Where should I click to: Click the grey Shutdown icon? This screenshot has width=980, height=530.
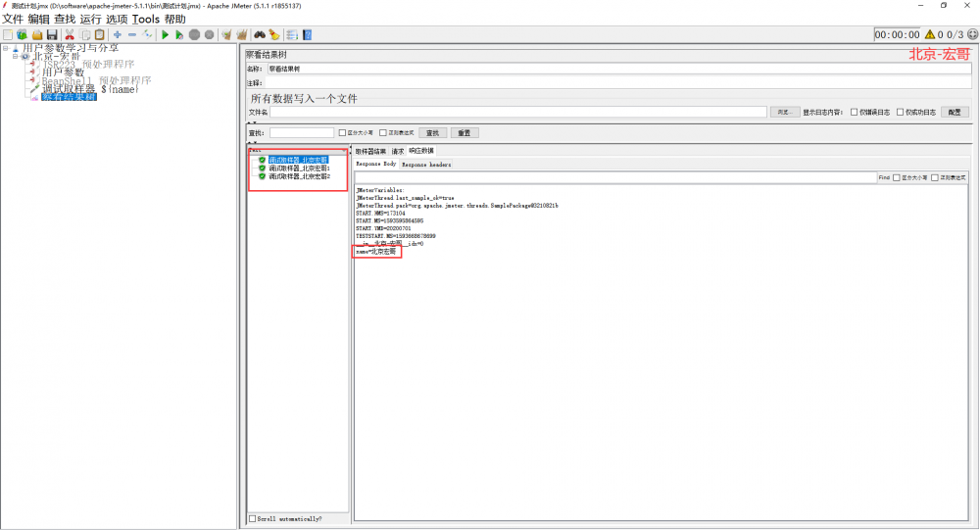(210, 35)
